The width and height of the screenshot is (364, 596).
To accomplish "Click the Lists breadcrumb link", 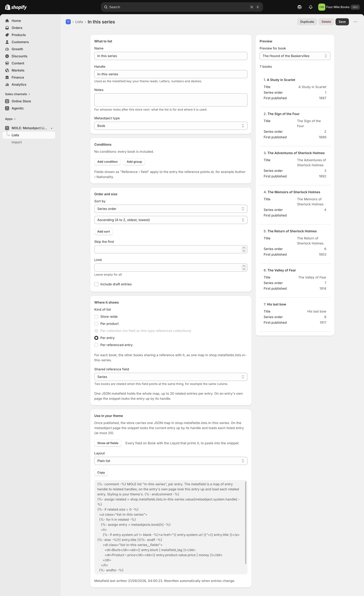I will (x=79, y=22).
